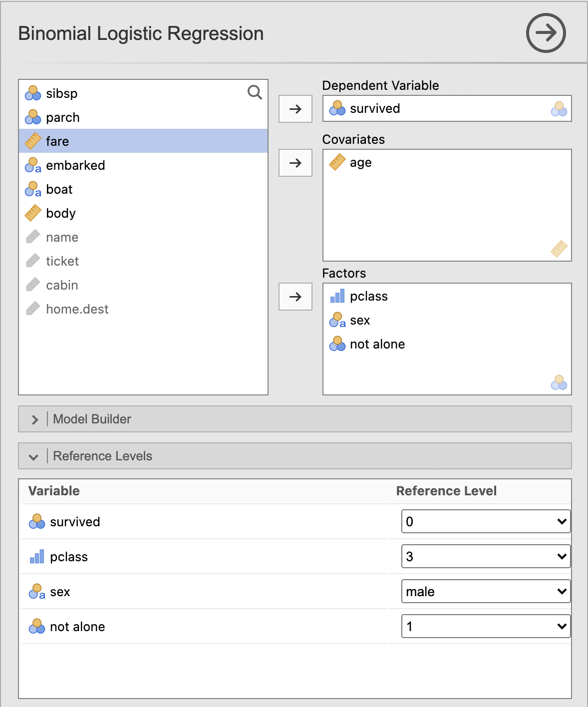
Task: Open not alone reference level dropdown
Action: click(x=486, y=626)
